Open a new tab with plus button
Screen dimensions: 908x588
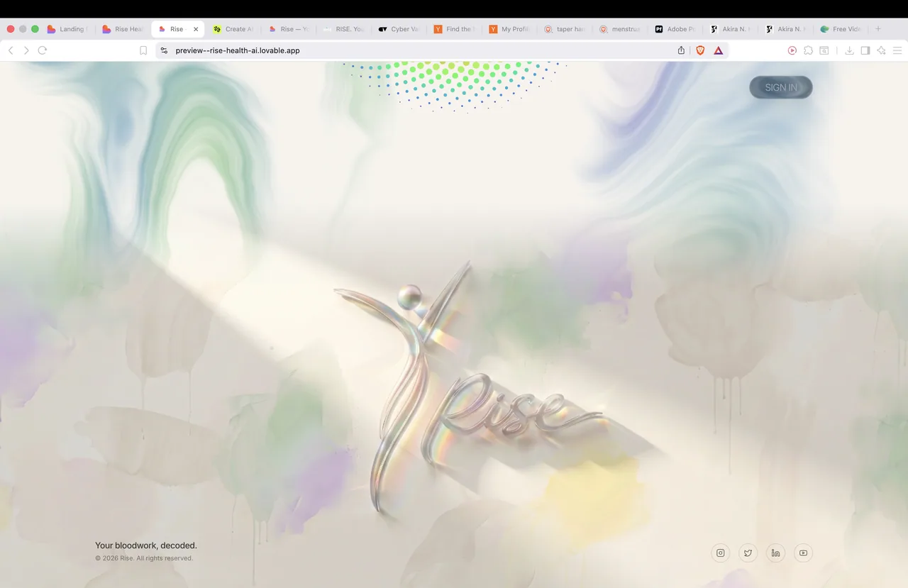878,29
